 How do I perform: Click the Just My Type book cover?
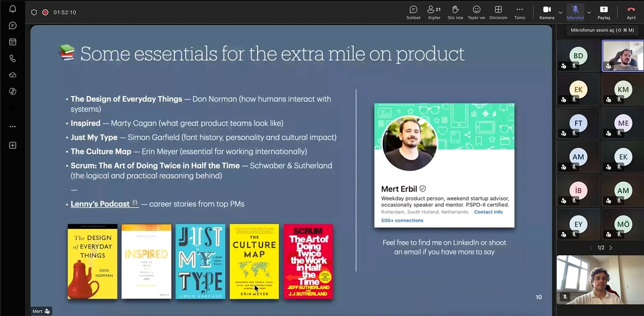pyautogui.click(x=200, y=261)
